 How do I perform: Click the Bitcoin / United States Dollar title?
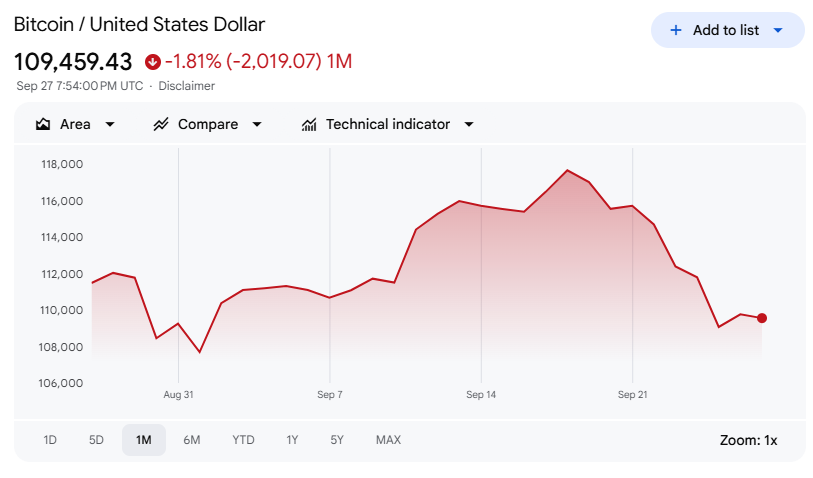coord(139,25)
